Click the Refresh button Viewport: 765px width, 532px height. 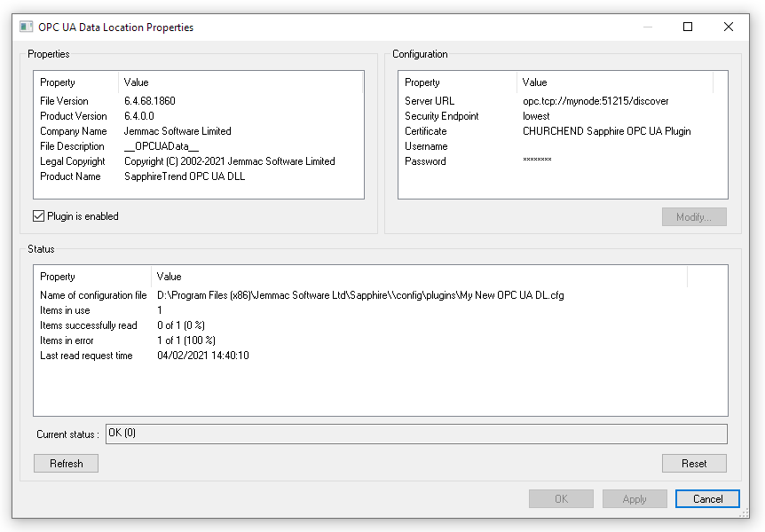point(66,463)
